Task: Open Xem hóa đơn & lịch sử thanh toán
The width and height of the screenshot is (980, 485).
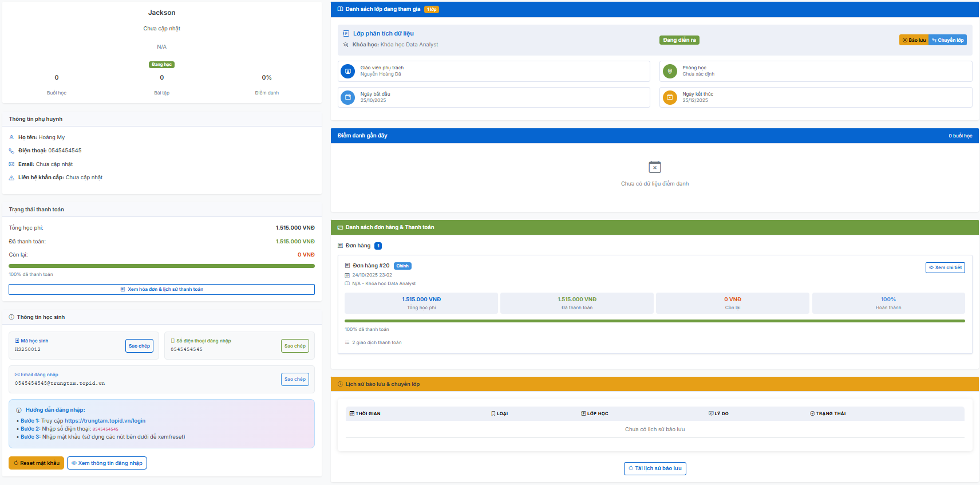Action: pos(161,289)
